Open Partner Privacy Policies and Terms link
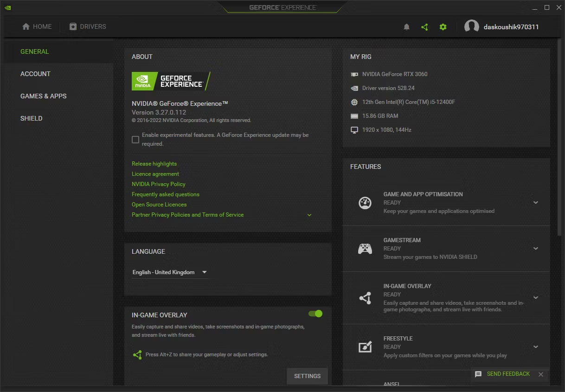565x392 pixels. tap(187, 215)
